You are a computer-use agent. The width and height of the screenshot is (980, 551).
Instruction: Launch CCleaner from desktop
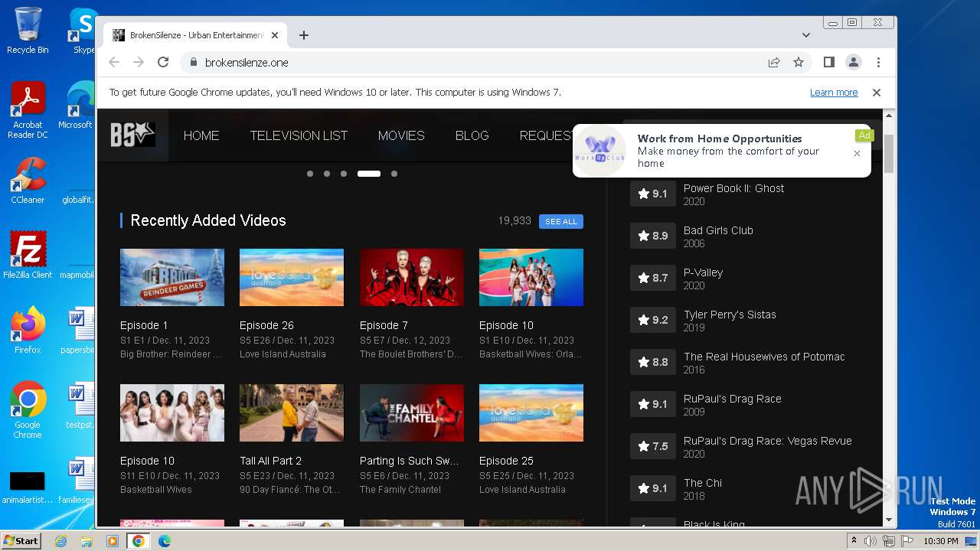tap(28, 181)
